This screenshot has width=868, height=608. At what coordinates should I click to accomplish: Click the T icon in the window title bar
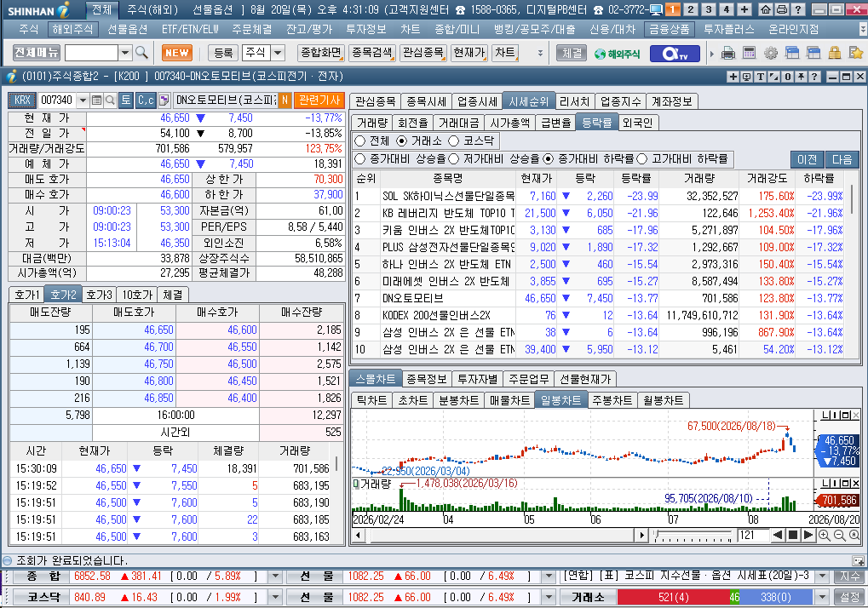(760, 77)
